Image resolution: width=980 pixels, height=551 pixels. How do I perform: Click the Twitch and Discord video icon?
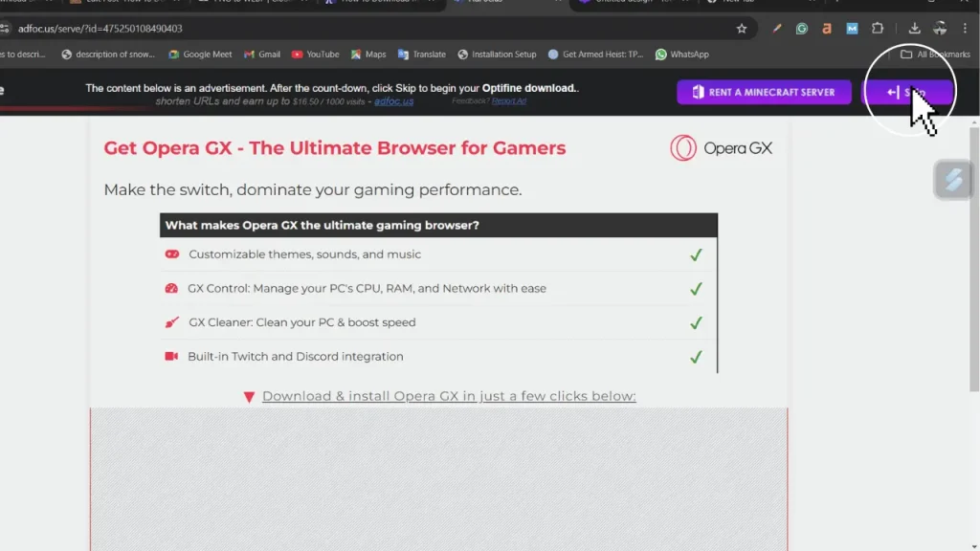tap(171, 356)
